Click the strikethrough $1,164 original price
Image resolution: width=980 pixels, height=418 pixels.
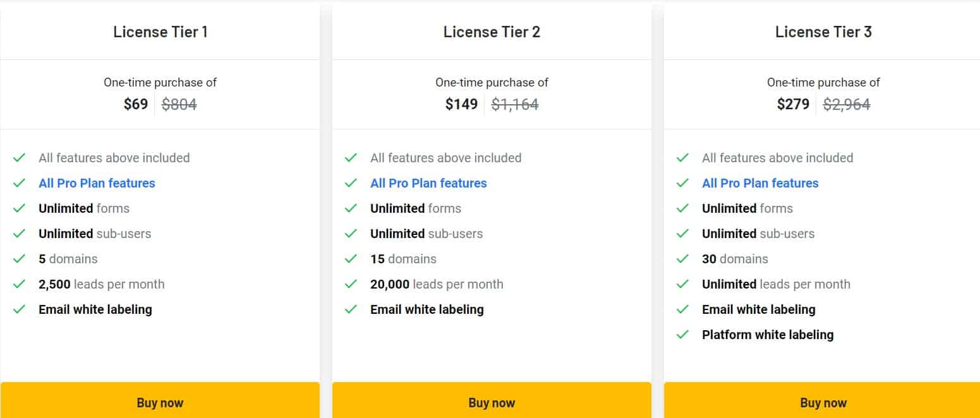tap(514, 104)
